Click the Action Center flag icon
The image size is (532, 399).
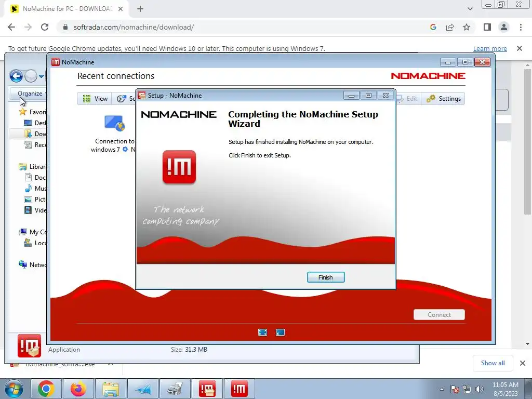(x=455, y=389)
